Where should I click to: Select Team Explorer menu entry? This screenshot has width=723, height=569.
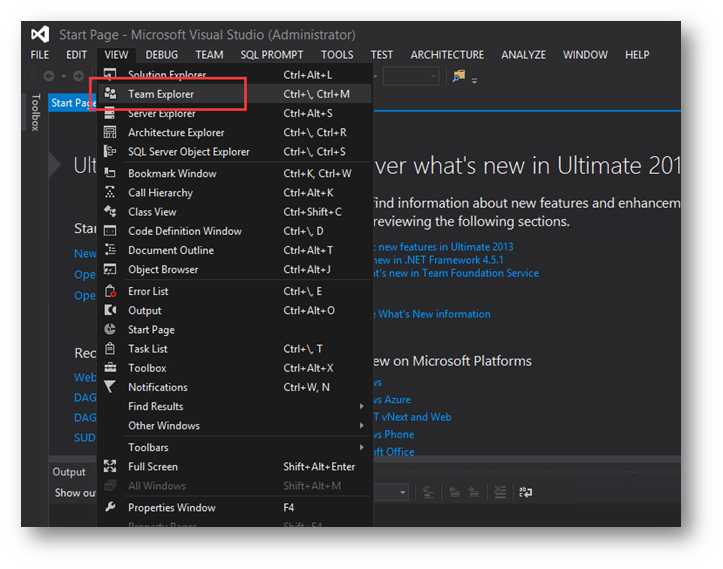(x=235, y=94)
